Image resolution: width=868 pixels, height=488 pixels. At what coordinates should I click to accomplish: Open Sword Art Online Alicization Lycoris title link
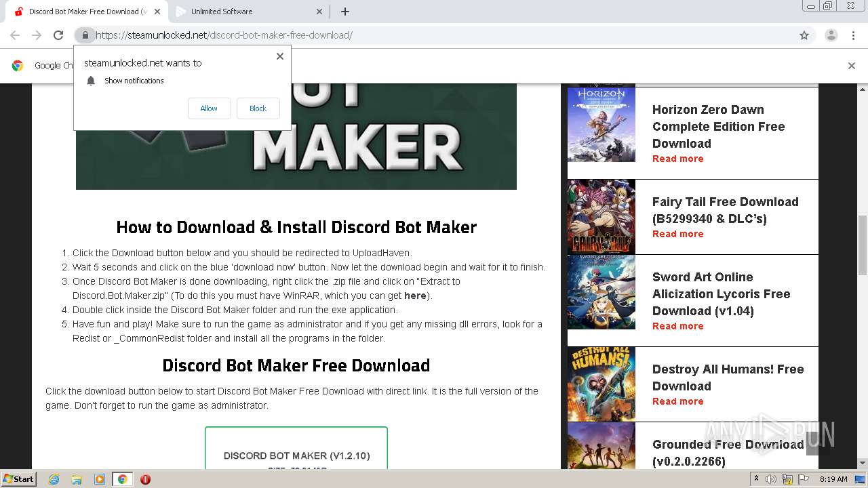click(722, 293)
